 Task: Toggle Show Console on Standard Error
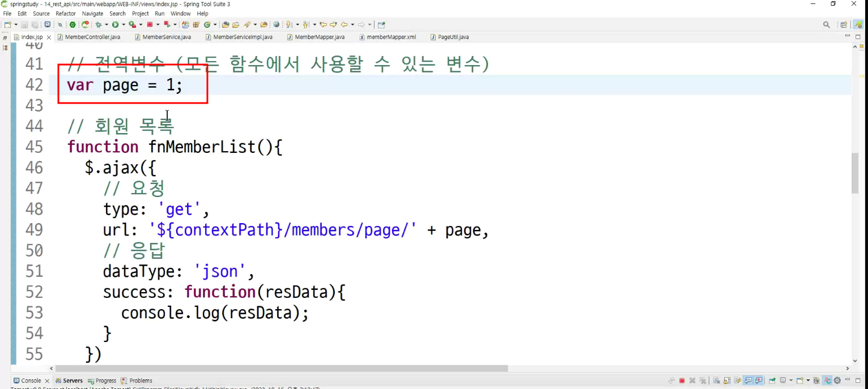coord(758,381)
